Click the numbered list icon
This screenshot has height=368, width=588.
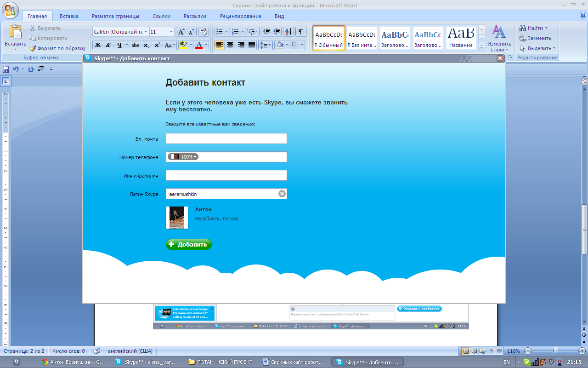[235, 32]
